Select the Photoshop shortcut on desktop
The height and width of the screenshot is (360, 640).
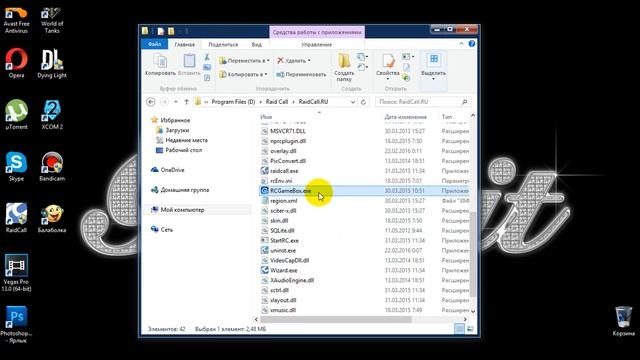coord(16,324)
